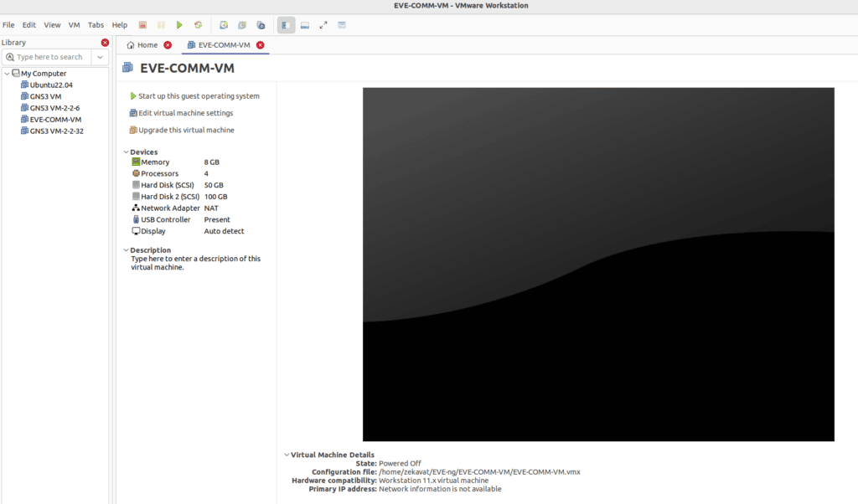Toggle the console thumbnail bar button
The width and height of the screenshot is (858, 504).
pyautogui.click(x=305, y=25)
